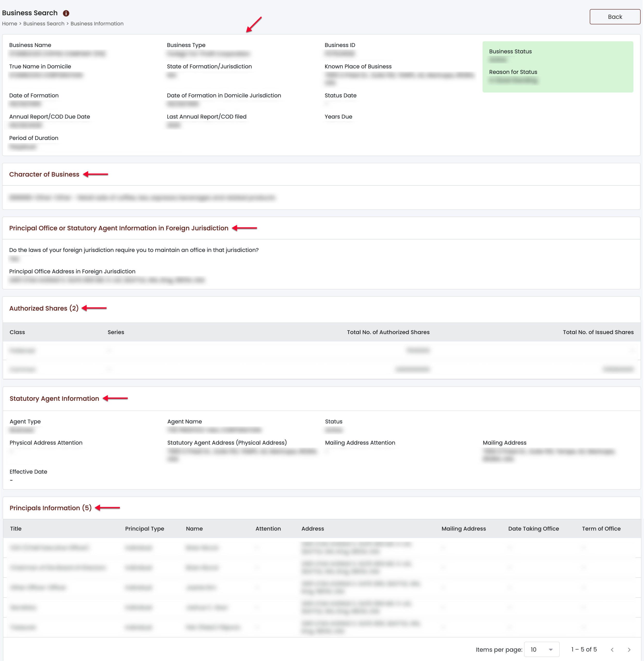Click Total No. of Authorized Shares header

(x=388, y=332)
